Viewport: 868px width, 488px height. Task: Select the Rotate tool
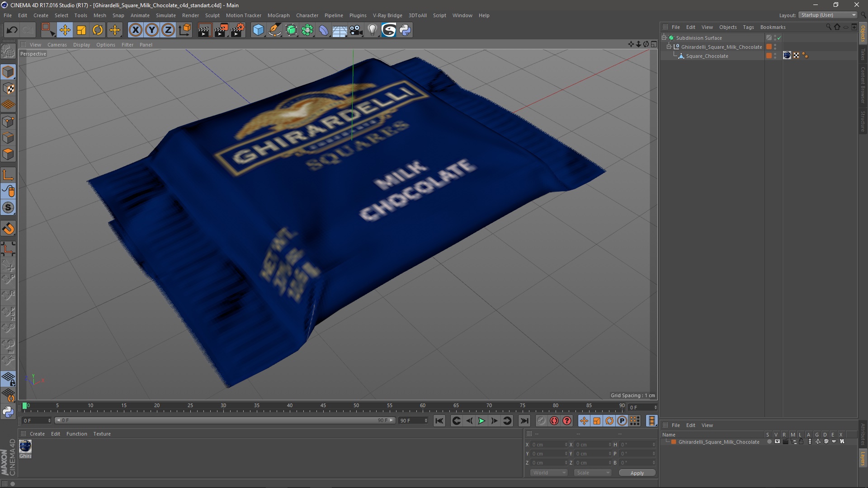[98, 30]
